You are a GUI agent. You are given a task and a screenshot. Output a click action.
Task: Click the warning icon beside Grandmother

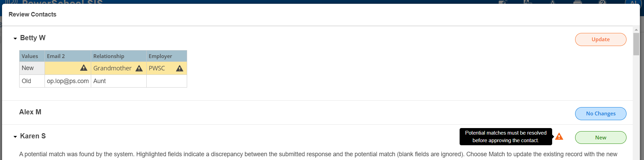click(x=139, y=68)
